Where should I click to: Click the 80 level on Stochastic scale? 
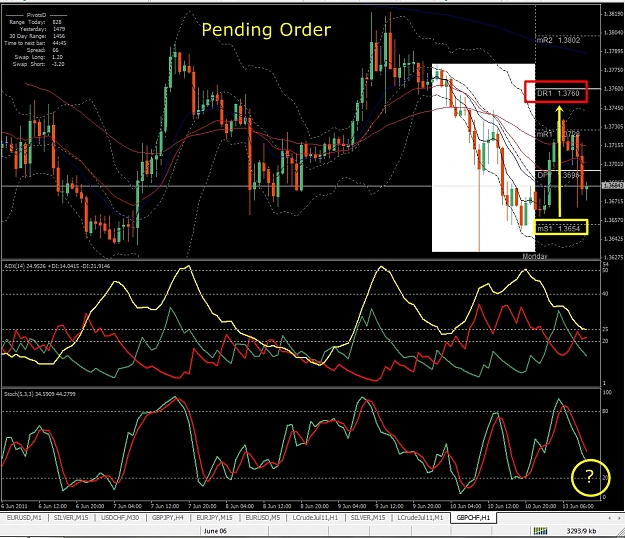coord(605,411)
